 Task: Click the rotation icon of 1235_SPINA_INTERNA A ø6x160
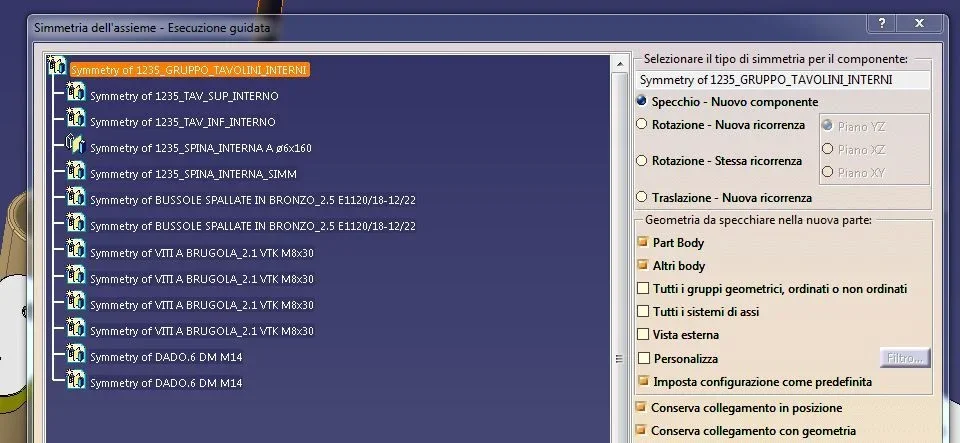tap(75, 144)
